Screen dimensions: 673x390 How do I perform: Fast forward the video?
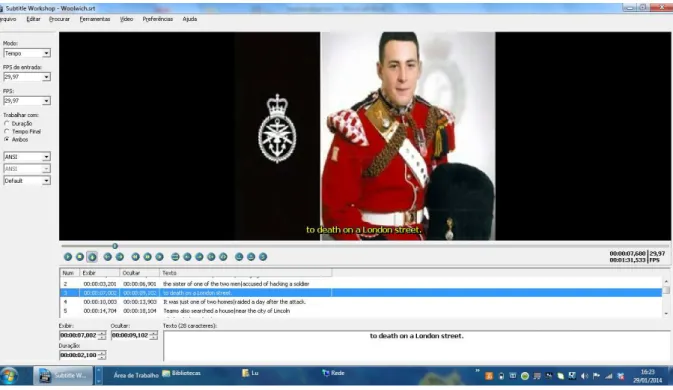tap(147, 257)
